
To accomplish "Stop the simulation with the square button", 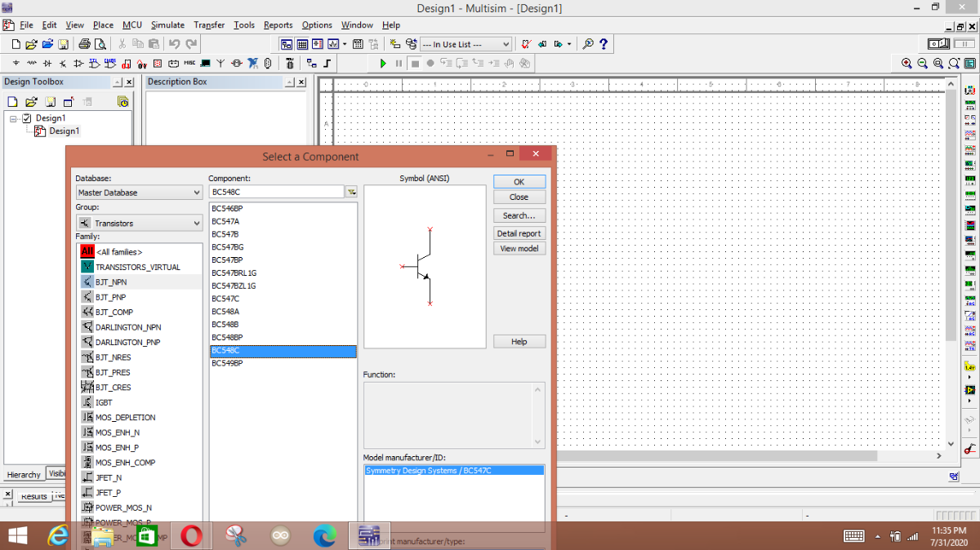I will pos(415,63).
